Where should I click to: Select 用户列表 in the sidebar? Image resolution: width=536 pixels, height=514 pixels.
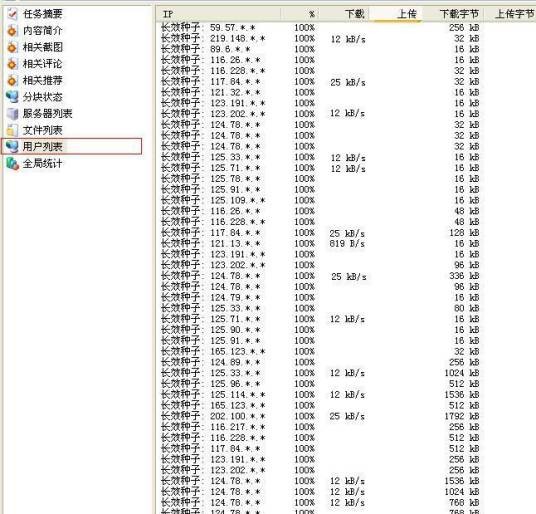[x=71, y=146]
